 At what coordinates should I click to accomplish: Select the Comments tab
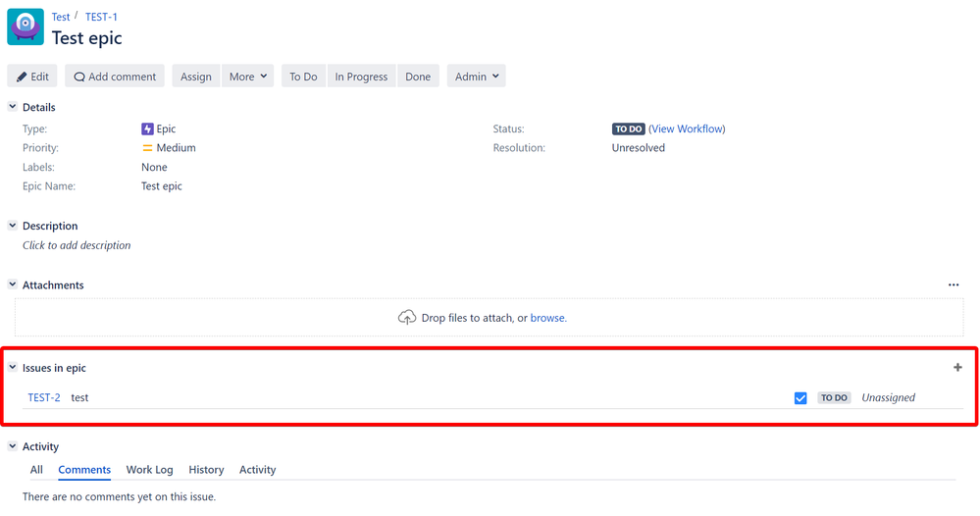click(84, 470)
